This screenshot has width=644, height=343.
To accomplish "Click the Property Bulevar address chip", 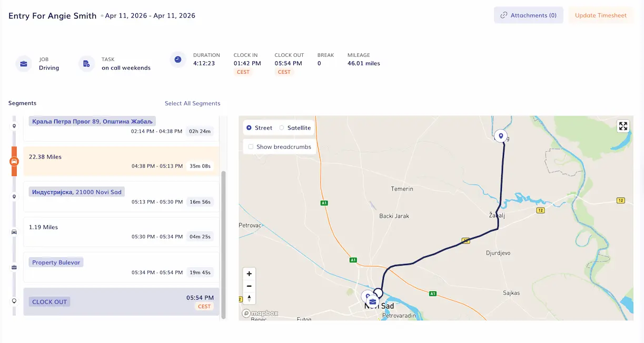I will pos(56,262).
